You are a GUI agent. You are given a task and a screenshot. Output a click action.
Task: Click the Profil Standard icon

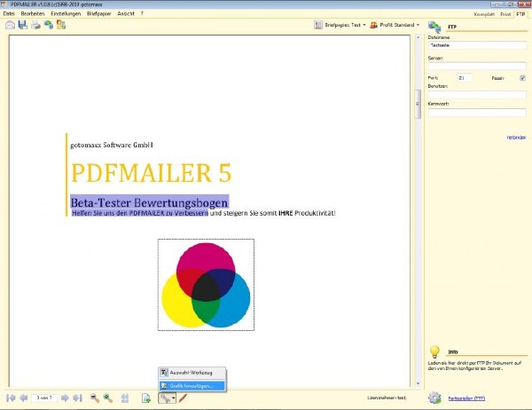click(373, 25)
